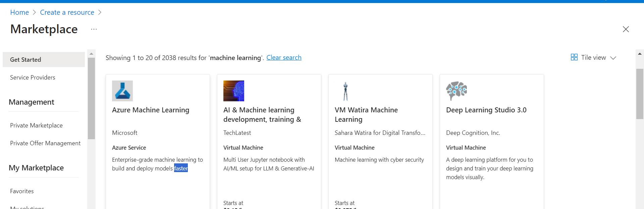Click the My Marketplace section heading
644x209 pixels.
click(36, 168)
